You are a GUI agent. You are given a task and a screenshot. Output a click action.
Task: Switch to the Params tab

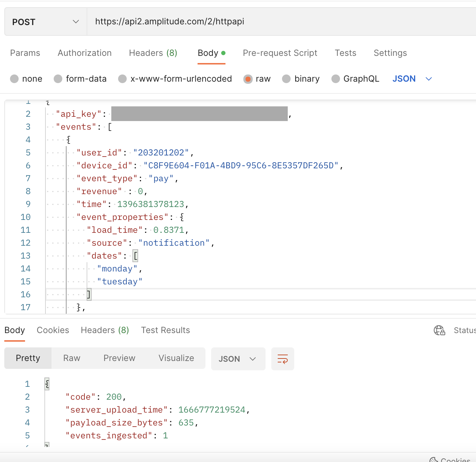tap(25, 53)
